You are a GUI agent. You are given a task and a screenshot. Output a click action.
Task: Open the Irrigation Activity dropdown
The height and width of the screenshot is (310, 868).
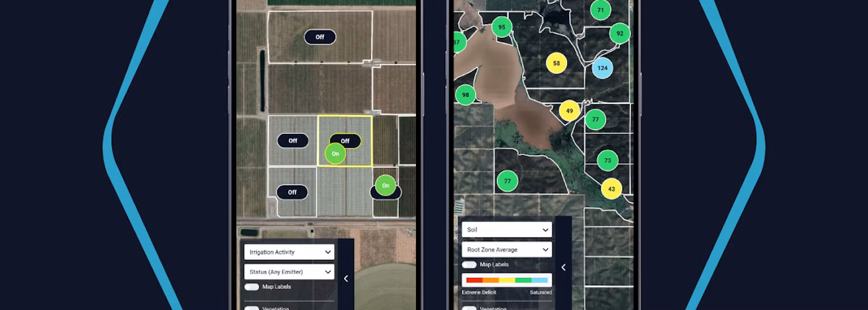pyautogui.click(x=289, y=252)
